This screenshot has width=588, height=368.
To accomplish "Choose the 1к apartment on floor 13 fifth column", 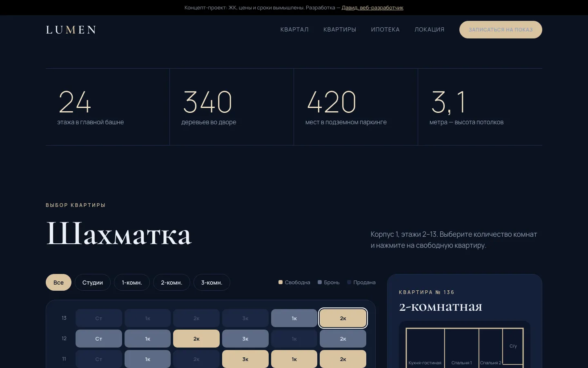I will click(294, 319).
